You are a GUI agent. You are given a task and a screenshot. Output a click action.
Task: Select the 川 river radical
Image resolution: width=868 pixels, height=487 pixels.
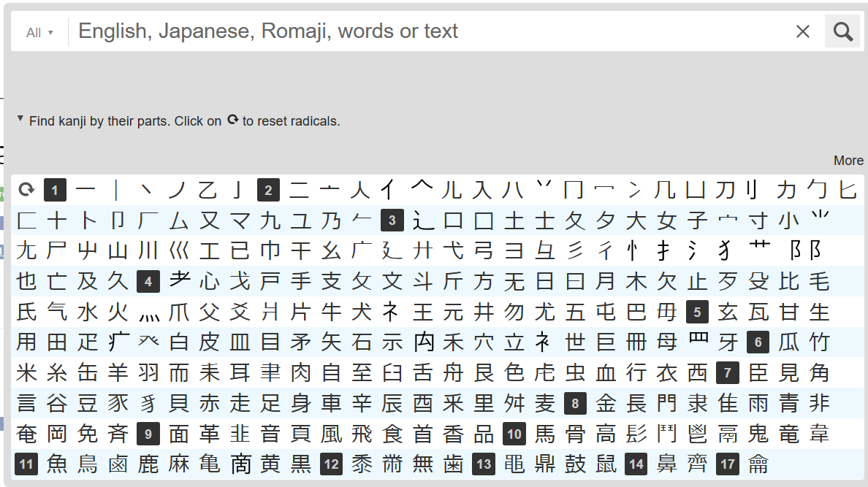tap(148, 250)
